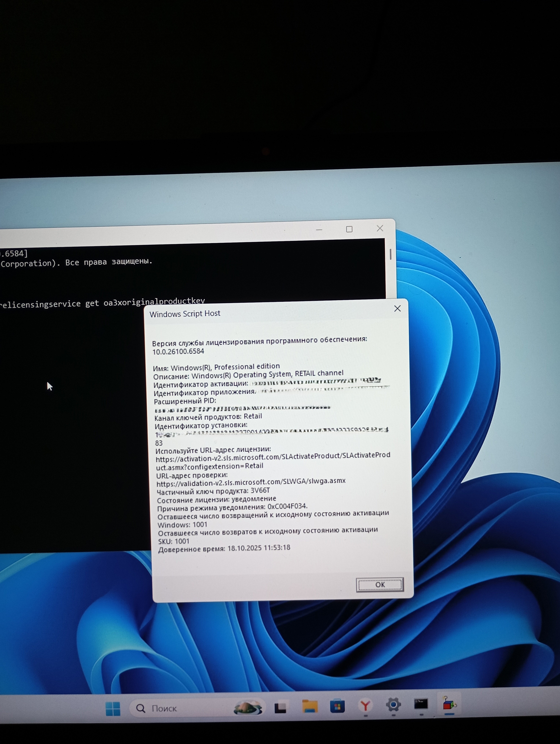Screen dimensions: 560x744
Task: Open Task View from the taskbar
Action: click(x=280, y=708)
